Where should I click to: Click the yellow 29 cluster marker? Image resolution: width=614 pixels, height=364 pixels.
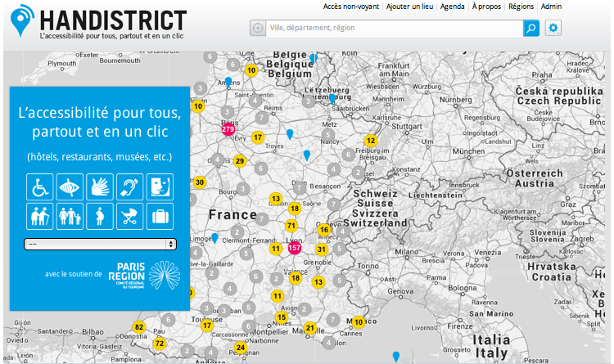pyautogui.click(x=240, y=161)
